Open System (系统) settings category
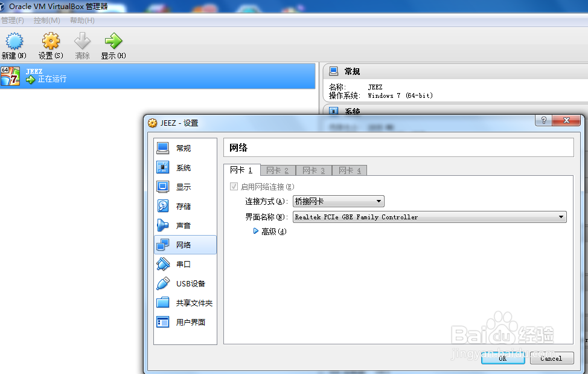This screenshot has width=588, height=374. pyautogui.click(x=185, y=168)
